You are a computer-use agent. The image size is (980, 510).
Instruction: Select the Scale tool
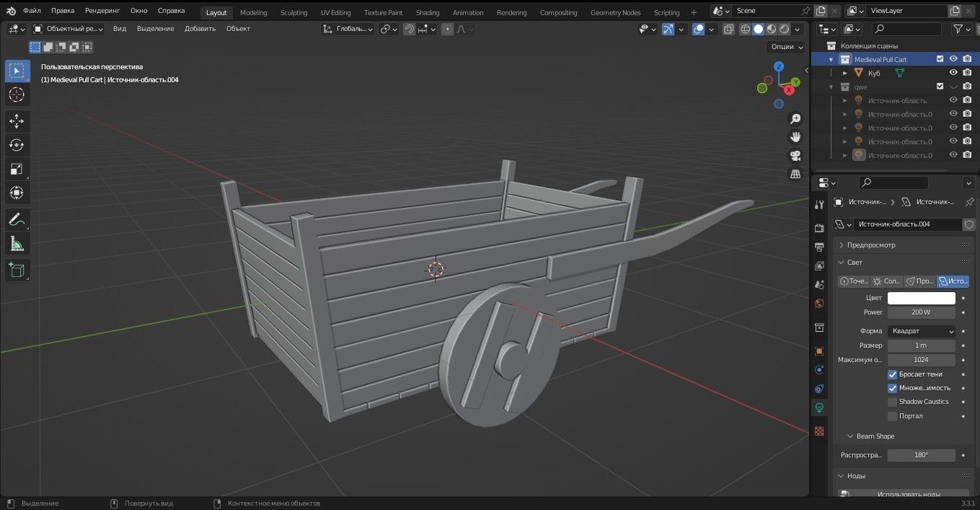click(x=17, y=169)
